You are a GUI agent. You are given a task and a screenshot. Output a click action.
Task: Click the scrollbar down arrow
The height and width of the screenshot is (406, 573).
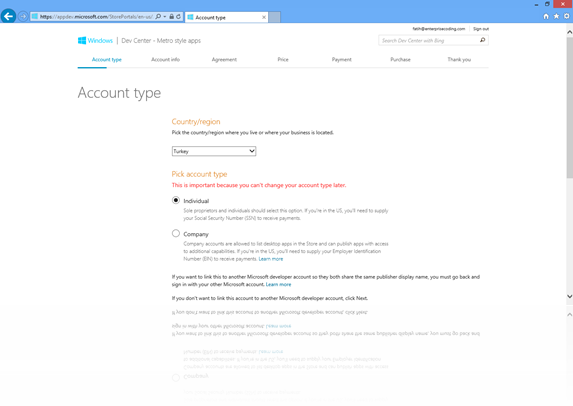click(x=569, y=296)
